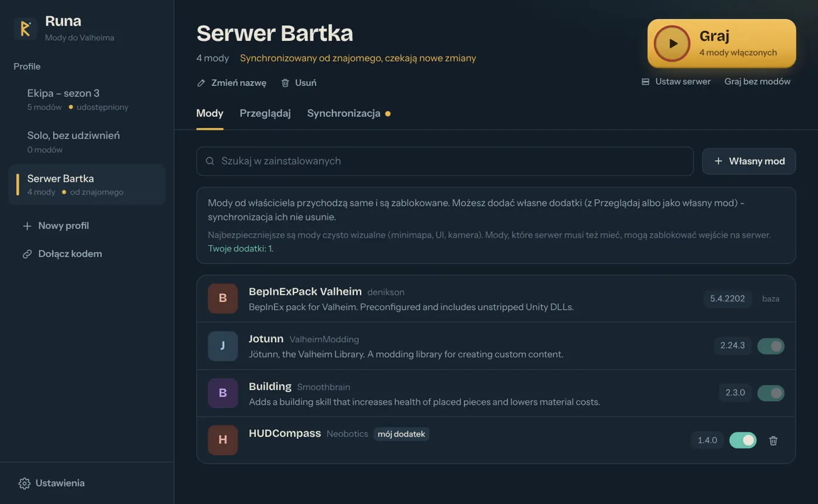Click the Graj bez modów link

(x=757, y=82)
